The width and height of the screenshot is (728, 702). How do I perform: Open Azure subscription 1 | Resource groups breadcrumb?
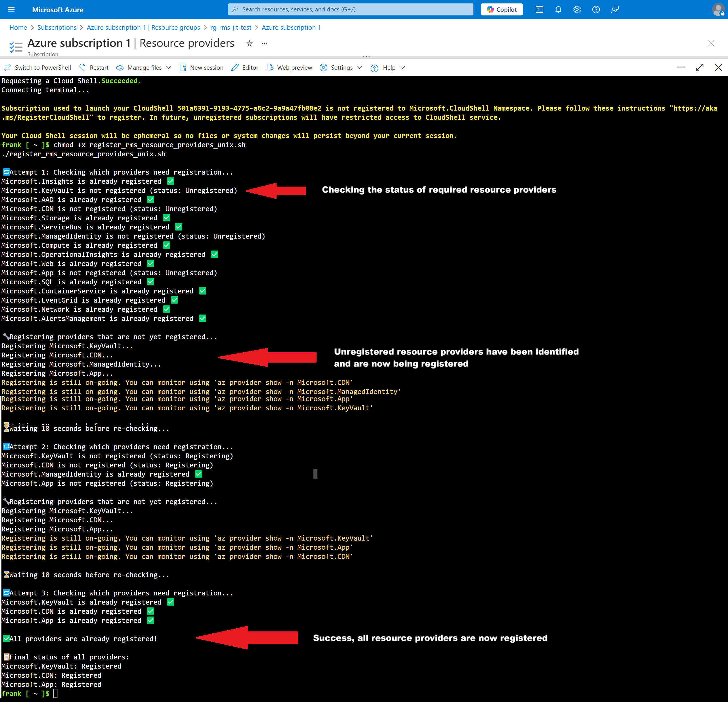coord(143,27)
